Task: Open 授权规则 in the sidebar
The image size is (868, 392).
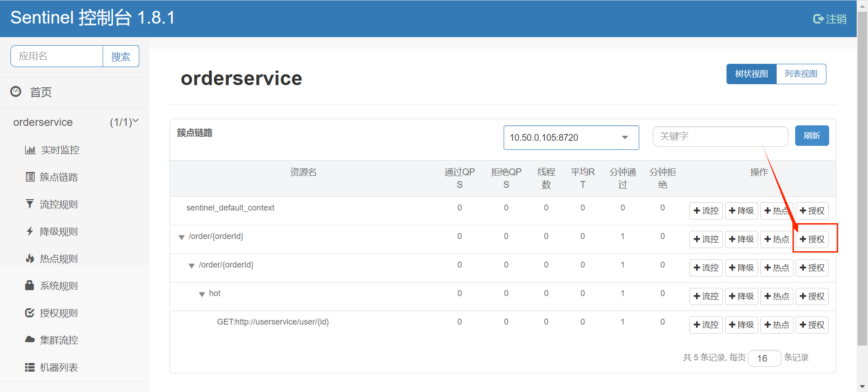Action: pos(59,313)
